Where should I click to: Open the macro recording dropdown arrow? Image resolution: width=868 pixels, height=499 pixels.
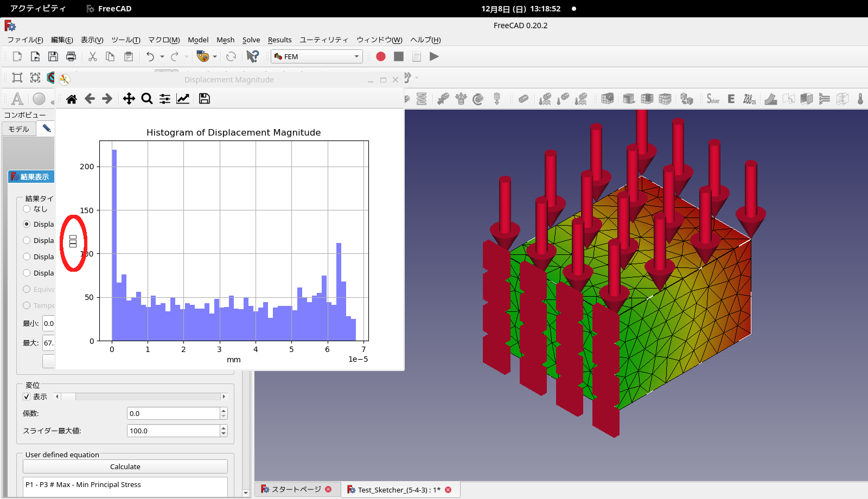tap(214, 56)
